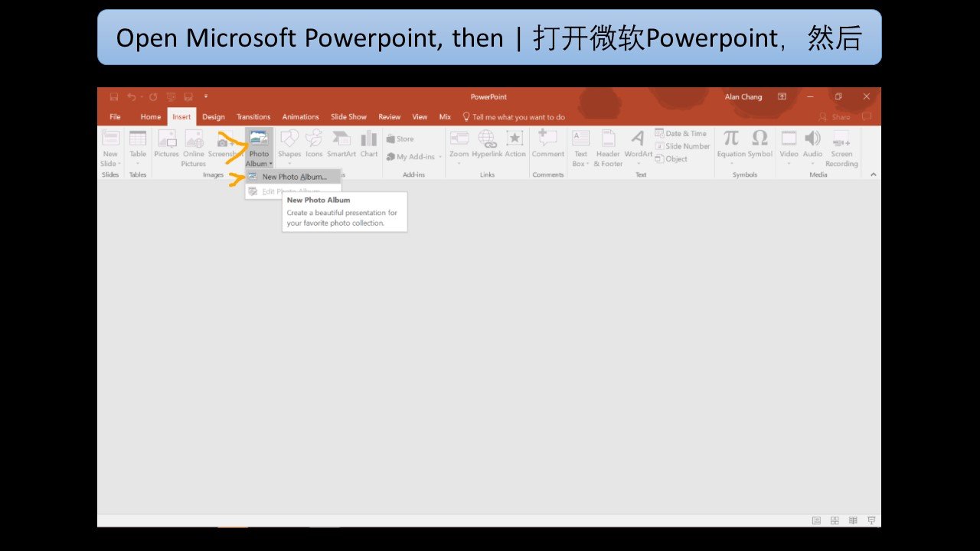Click Date & Time button
Image resolution: width=980 pixels, height=551 pixels.
tap(681, 133)
